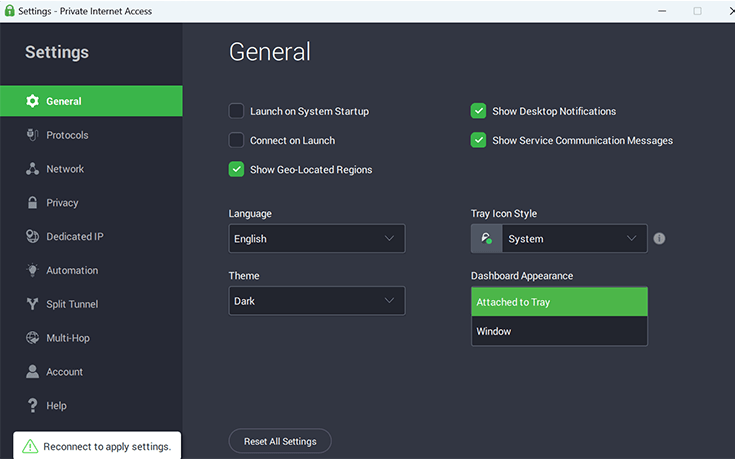Open the Tray Icon Style System dropdown
735x459 pixels.
click(x=575, y=239)
